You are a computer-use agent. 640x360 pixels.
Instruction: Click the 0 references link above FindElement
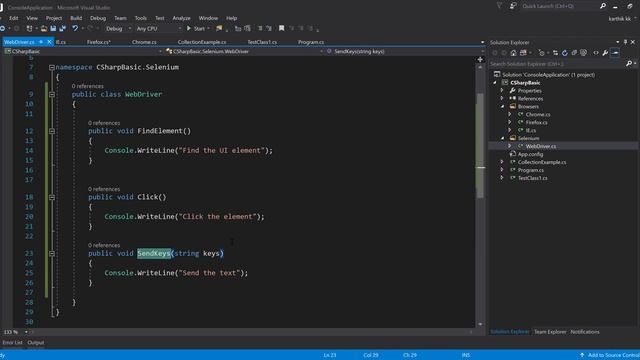point(104,123)
